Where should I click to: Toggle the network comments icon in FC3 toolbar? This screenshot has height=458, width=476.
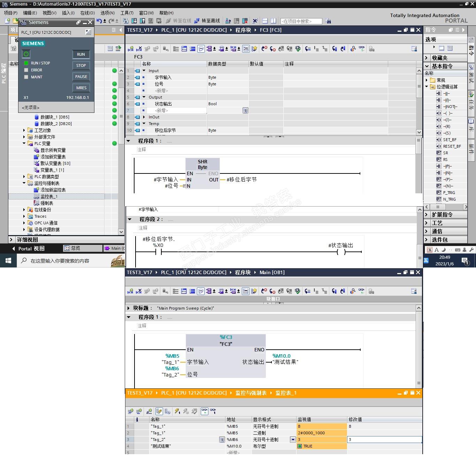(x=201, y=49)
